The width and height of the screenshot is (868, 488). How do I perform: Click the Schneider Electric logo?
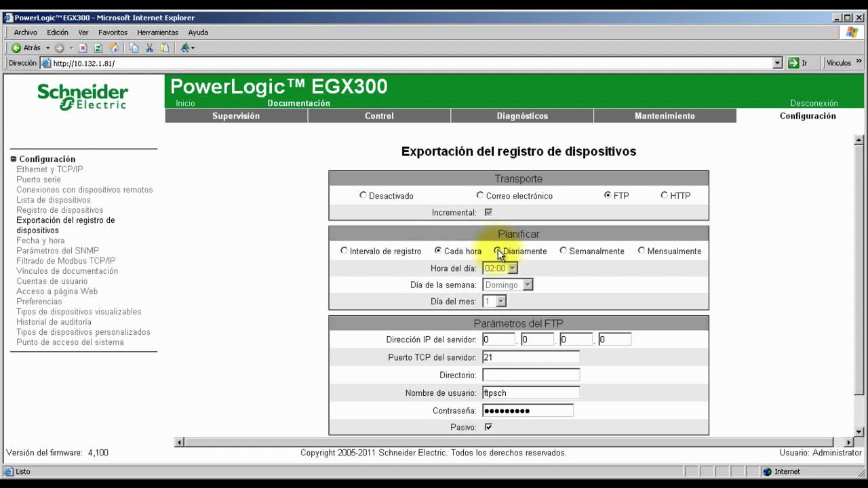83,97
